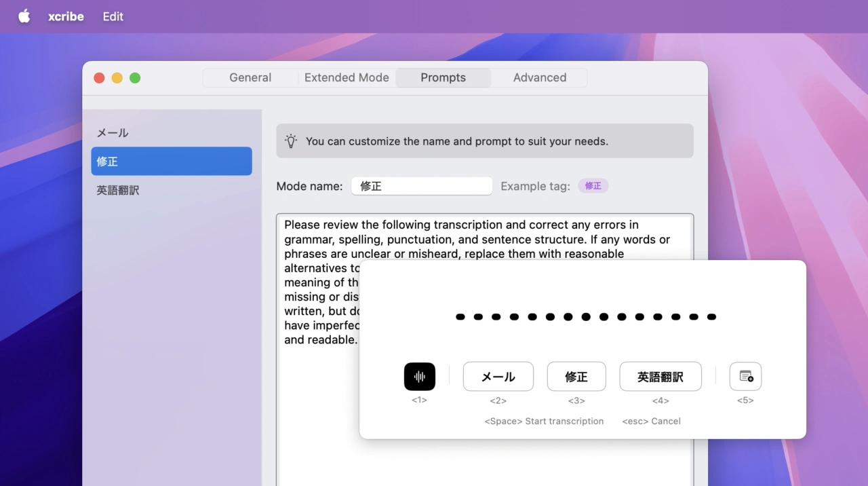Click the Mode name text field
This screenshot has width=868, height=486.
pyautogui.click(x=421, y=186)
